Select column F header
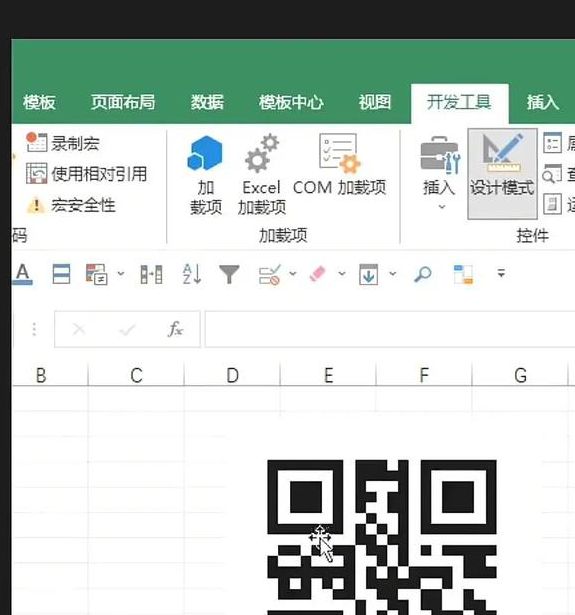The width and height of the screenshot is (575, 615). 424,375
